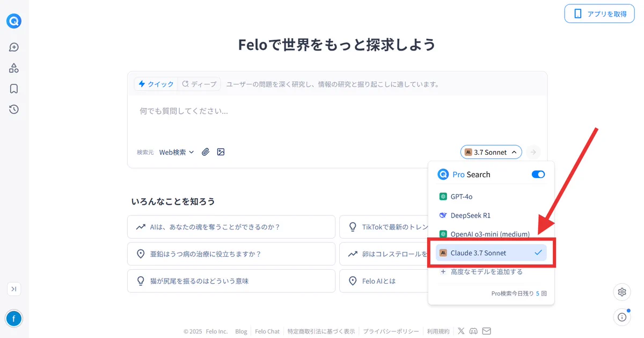Open the user avatar 'f' profile

click(x=14, y=319)
